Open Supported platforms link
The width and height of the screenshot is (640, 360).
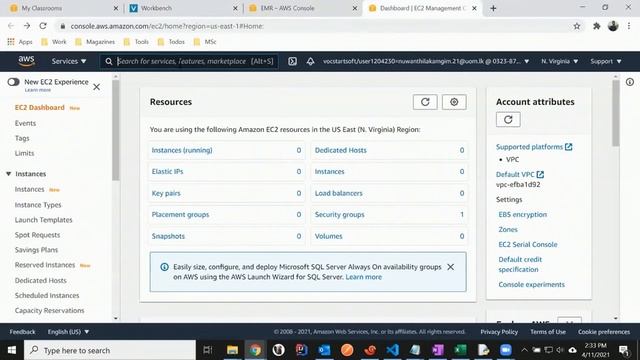pyautogui.click(x=534, y=147)
